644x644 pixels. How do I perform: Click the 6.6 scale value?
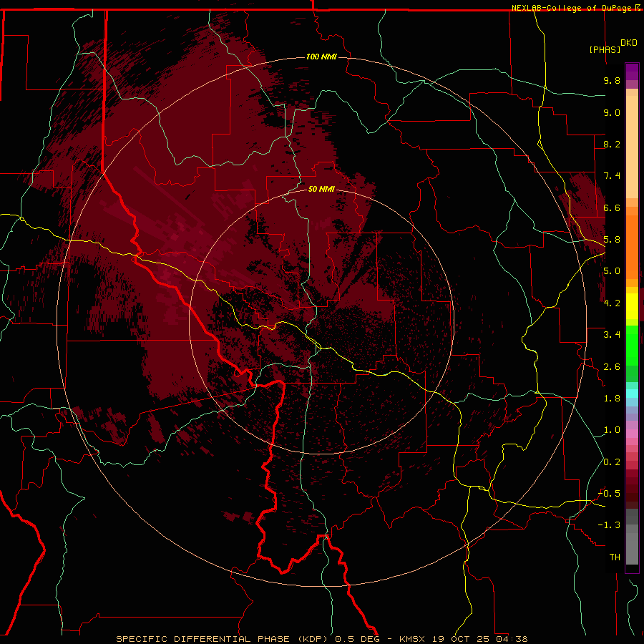612,208
